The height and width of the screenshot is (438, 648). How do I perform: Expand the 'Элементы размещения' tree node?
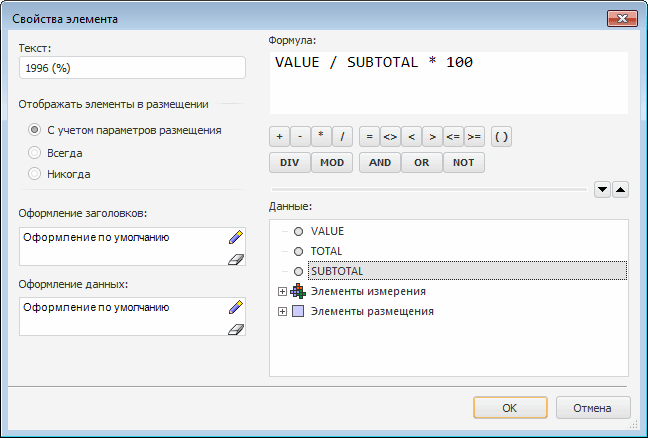[x=282, y=311]
